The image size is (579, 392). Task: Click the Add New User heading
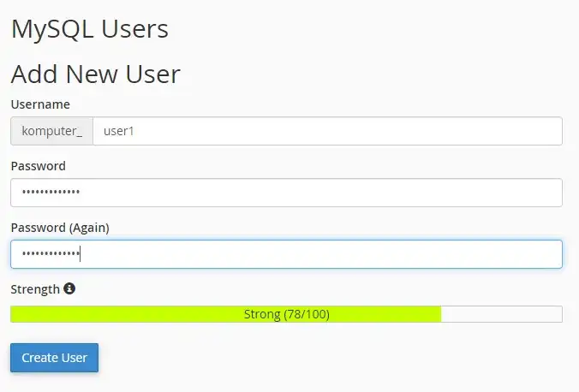tap(96, 74)
